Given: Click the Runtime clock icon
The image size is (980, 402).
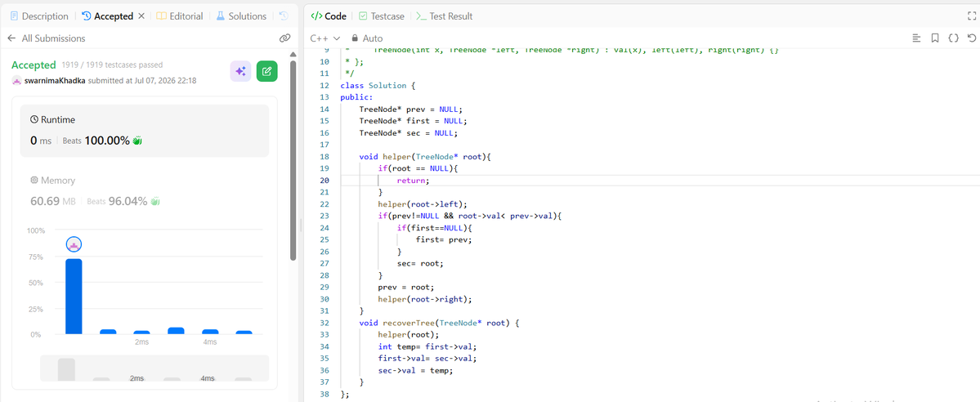Looking at the screenshot, I should click(x=34, y=119).
